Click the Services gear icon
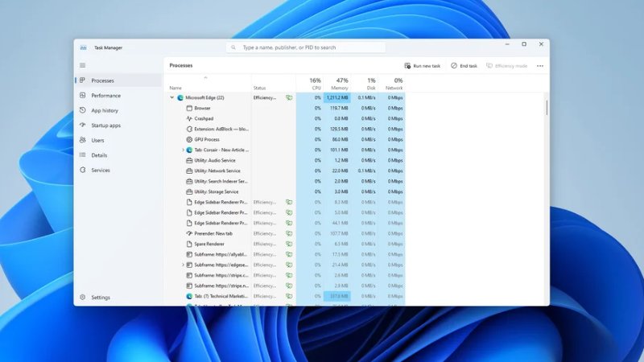The width and height of the screenshot is (644, 362). pos(83,170)
